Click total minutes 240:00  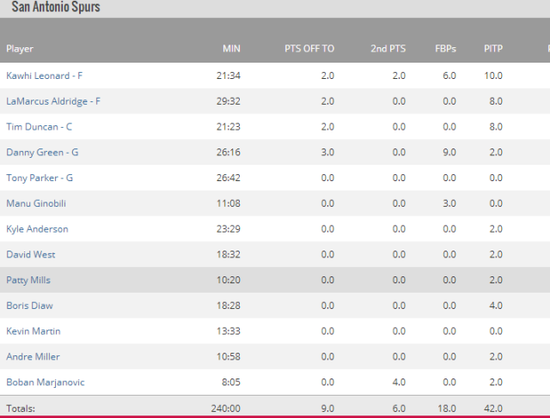(226, 409)
